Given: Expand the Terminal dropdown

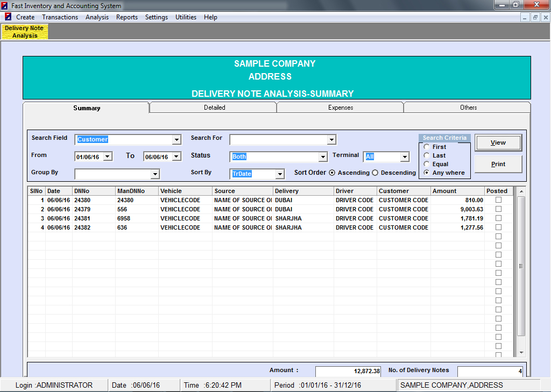Looking at the screenshot, I should coord(405,157).
